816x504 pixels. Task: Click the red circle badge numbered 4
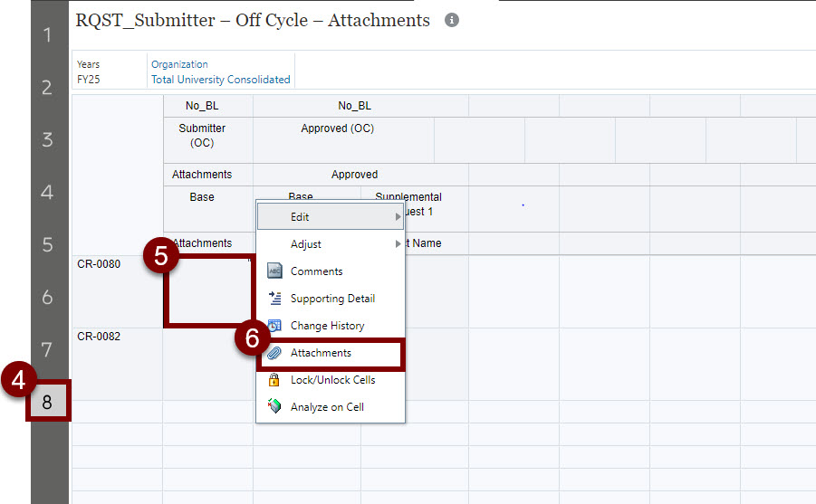pyautogui.click(x=18, y=381)
